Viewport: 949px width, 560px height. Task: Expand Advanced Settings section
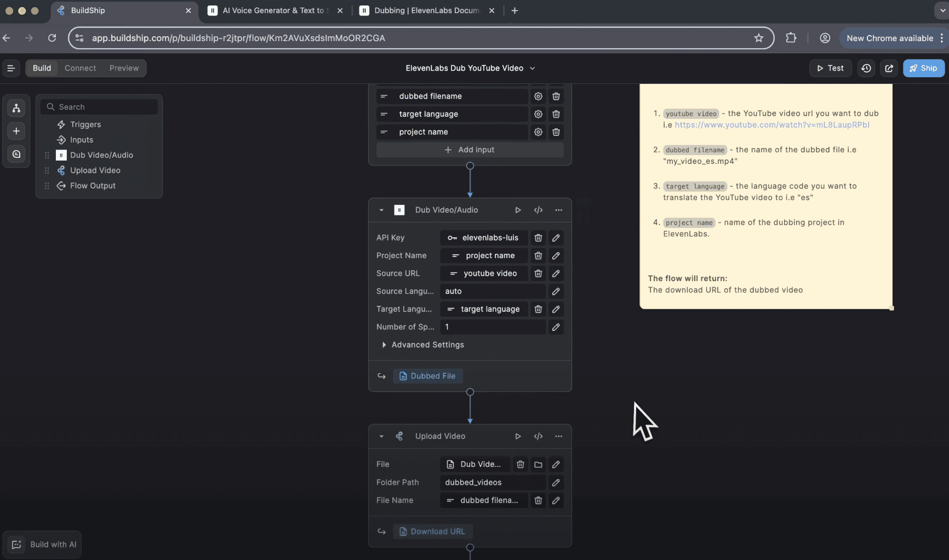tap(422, 345)
